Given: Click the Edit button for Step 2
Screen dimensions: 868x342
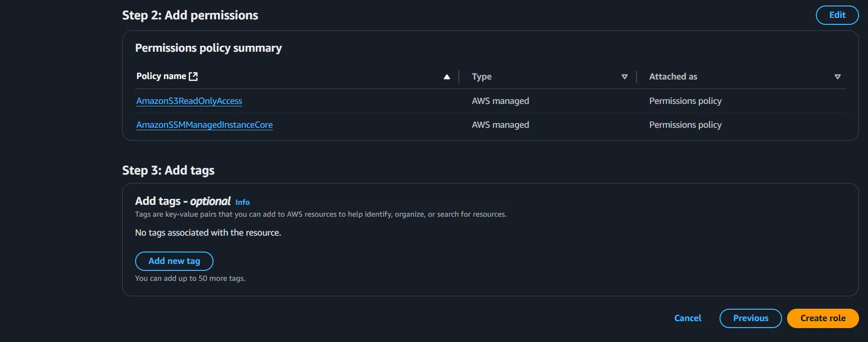Looking at the screenshot, I should point(837,15).
